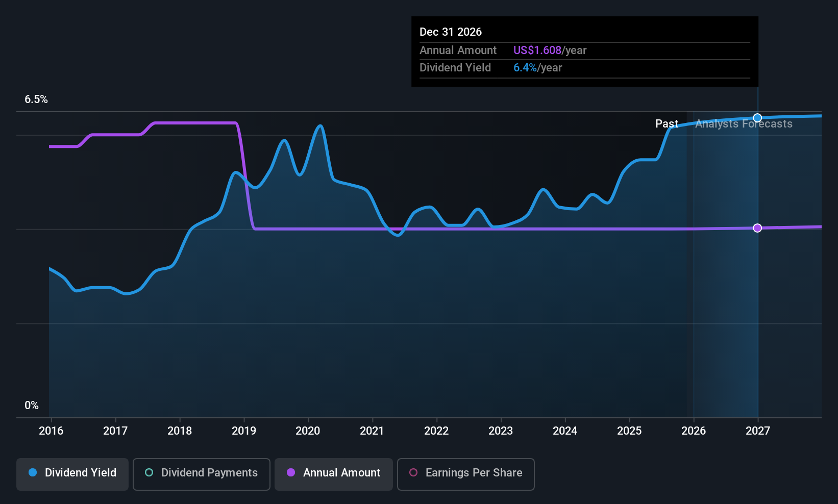Viewport: 838px width, 504px height.
Task: Select the Analysts Forecasts section label
Action: coord(743,123)
